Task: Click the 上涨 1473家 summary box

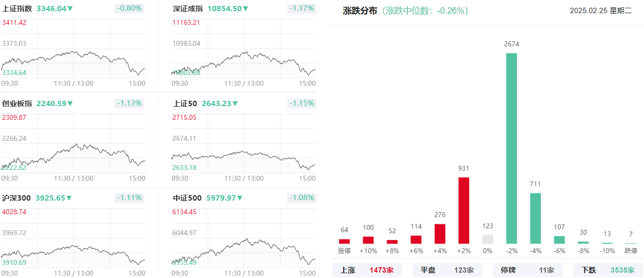Action: (367, 270)
